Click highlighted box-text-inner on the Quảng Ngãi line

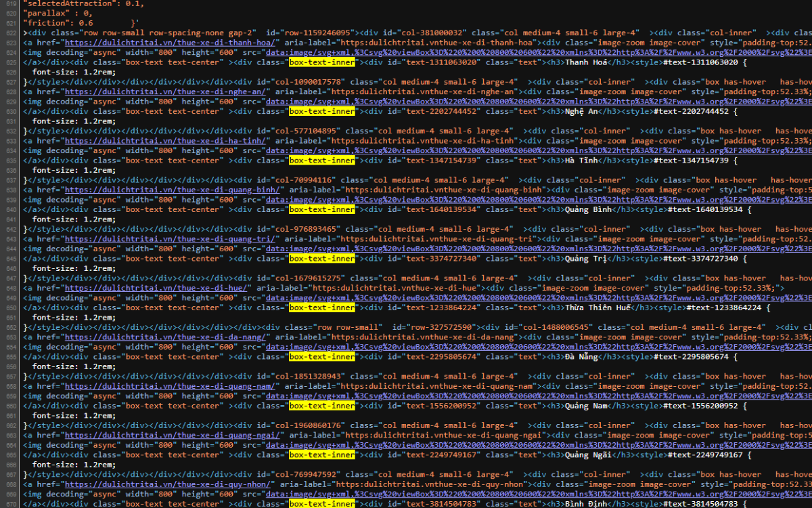click(322, 455)
